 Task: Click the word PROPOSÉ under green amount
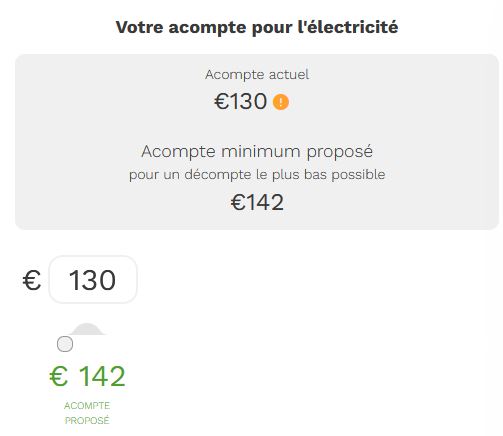[87, 420]
